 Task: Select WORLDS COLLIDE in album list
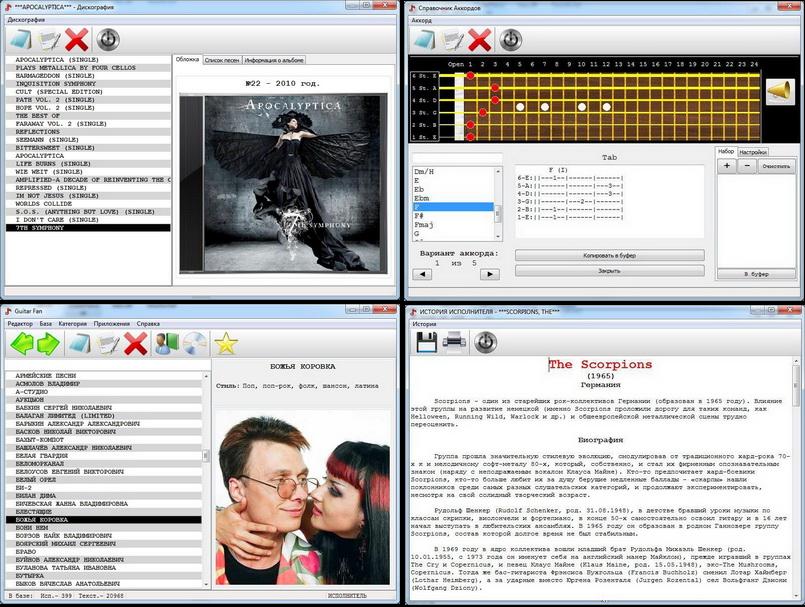point(88,204)
